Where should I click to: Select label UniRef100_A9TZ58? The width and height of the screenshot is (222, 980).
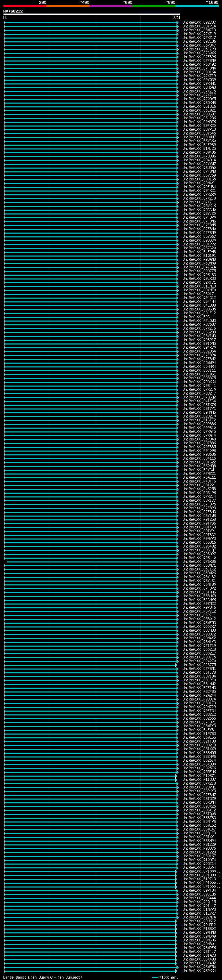pyautogui.click(x=199, y=519)
